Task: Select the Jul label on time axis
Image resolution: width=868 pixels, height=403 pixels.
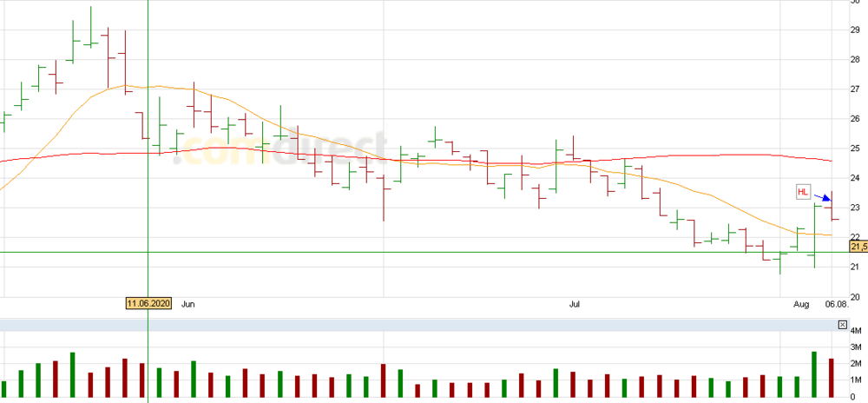Action: pyautogui.click(x=574, y=304)
